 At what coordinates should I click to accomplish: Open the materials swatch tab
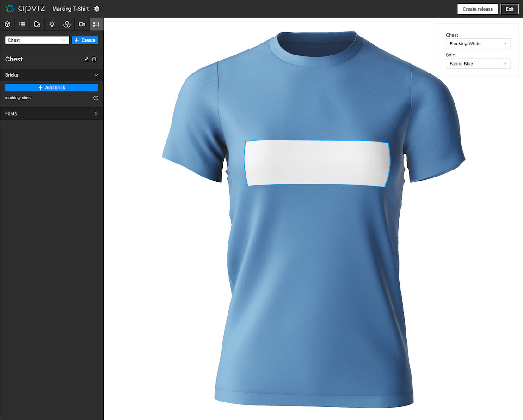37,24
